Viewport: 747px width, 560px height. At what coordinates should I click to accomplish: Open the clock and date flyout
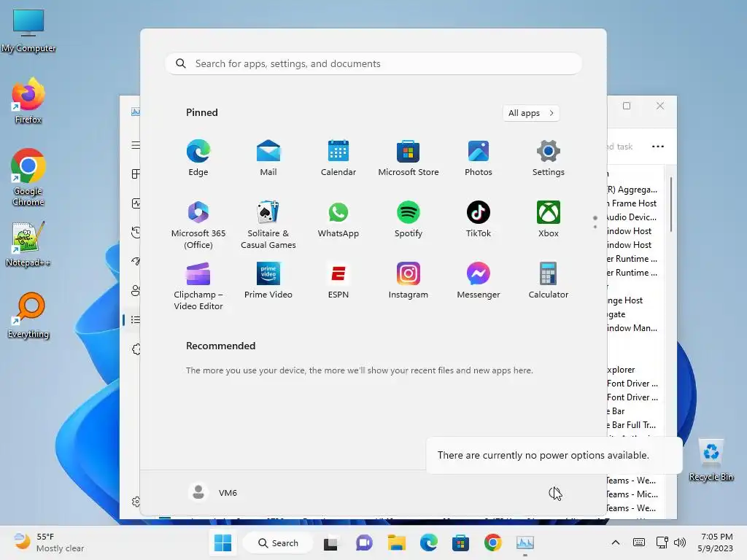(716, 542)
